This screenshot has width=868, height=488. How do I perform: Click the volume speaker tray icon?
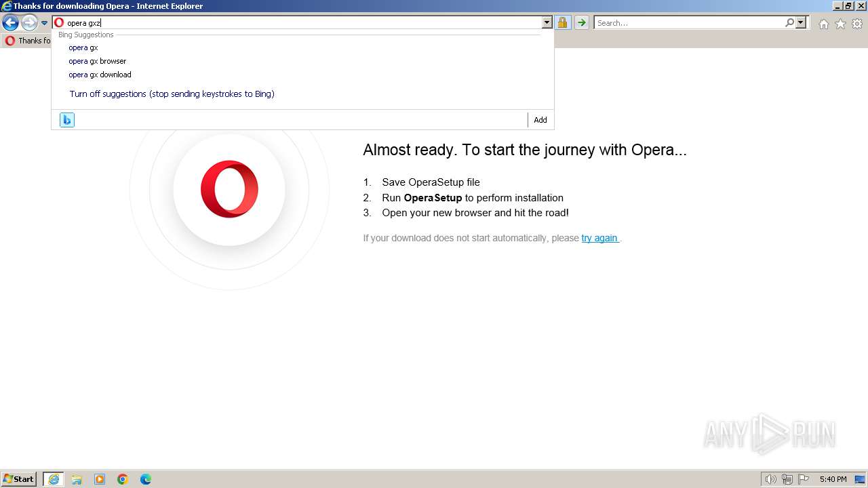pos(770,479)
